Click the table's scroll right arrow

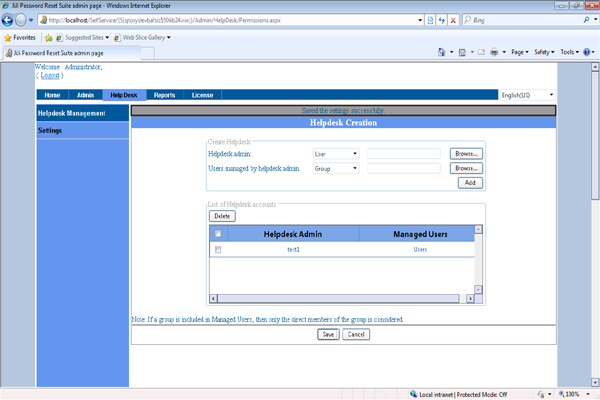470,298
